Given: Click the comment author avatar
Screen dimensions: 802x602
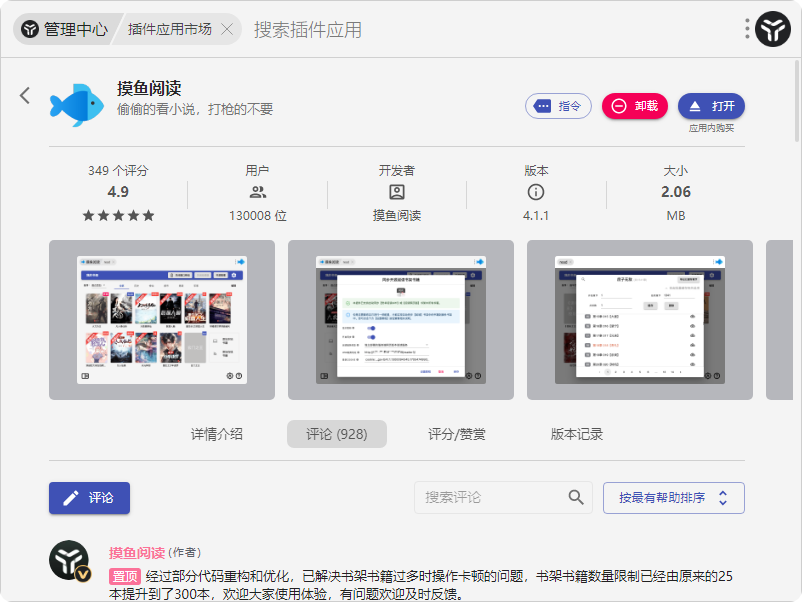Looking at the screenshot, I should (x=70, y=561).
